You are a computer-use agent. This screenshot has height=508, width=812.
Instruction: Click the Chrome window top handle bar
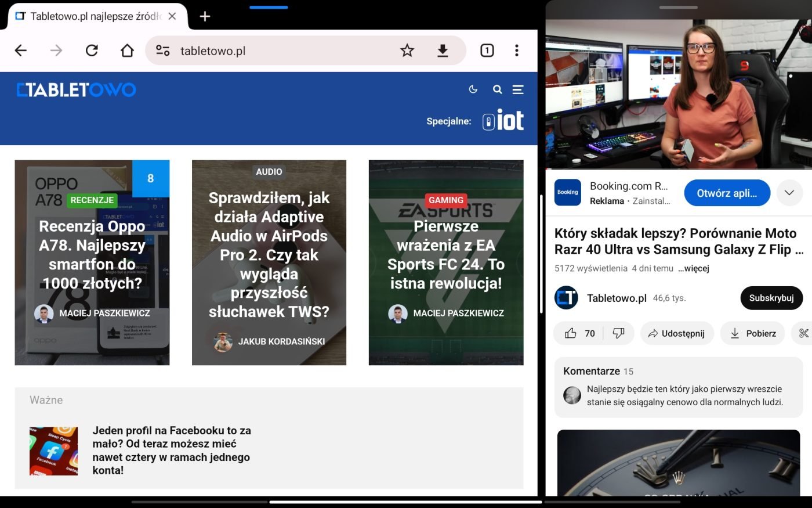pos(269,8)
